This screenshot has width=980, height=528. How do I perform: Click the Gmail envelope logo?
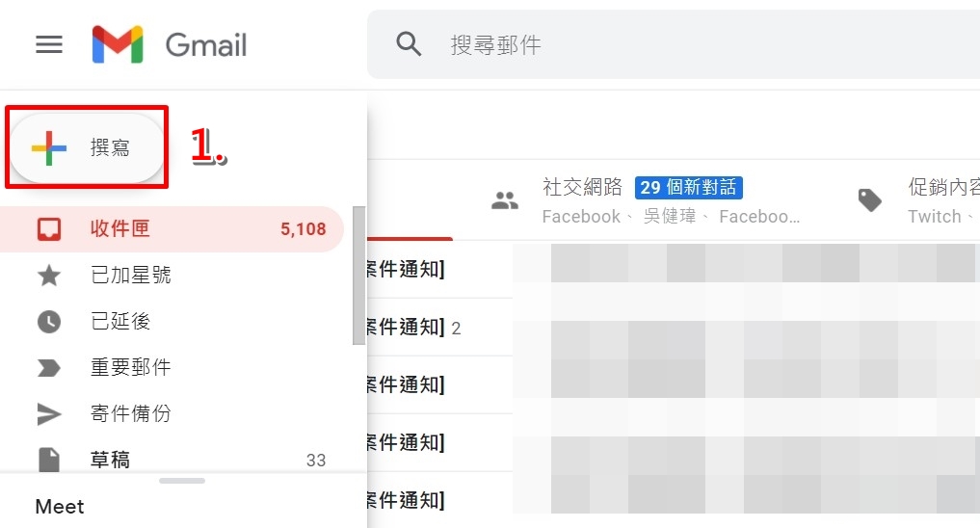coord(118,44)
